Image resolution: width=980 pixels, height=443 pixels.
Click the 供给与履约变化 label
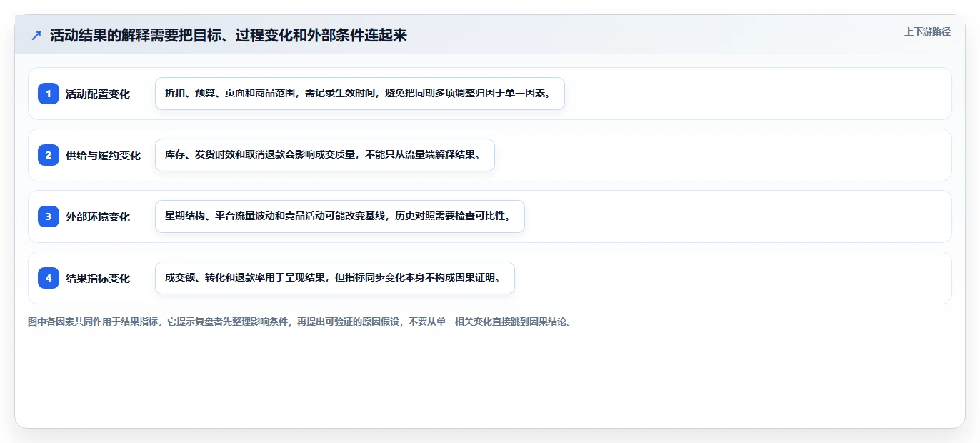[103, 155]
